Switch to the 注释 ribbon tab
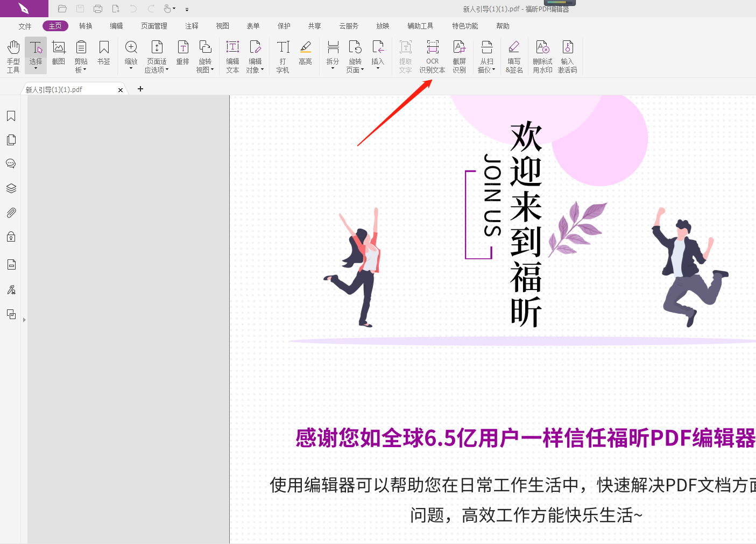This screenshot has width=756, height=544. 192,25
